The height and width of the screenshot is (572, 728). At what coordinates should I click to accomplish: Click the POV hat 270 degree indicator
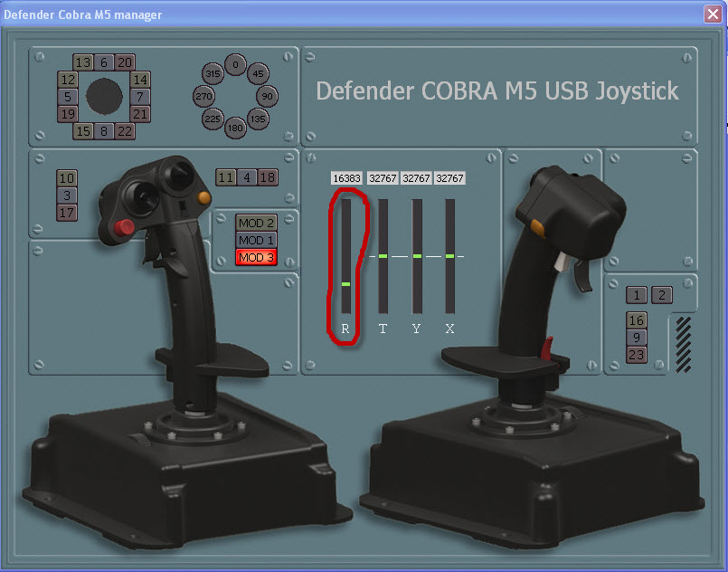click(x=203, y=96)
